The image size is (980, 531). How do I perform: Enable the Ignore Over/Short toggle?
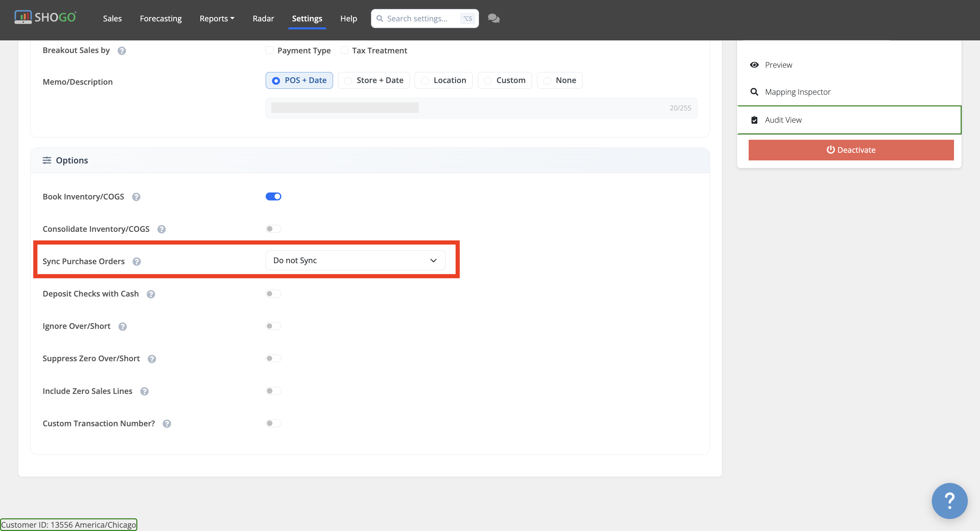pos(273,326)
